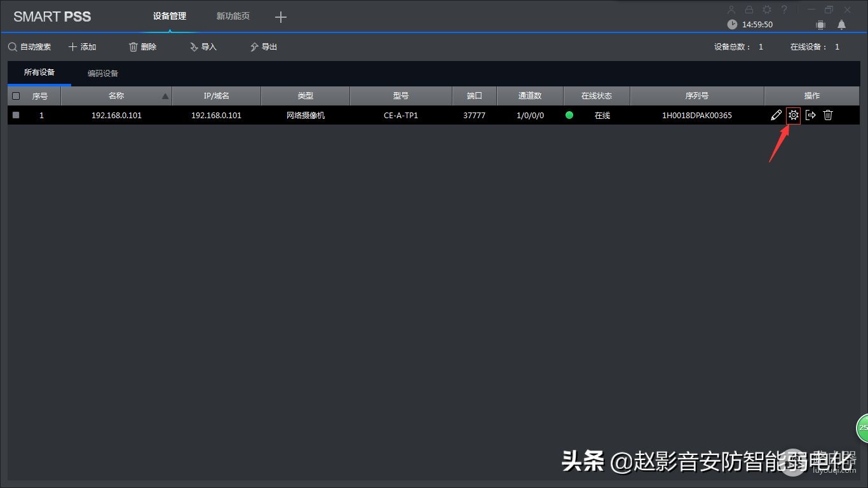868x488 pixels.
Task: Click the 端口 column header
Action: click(475, 96)
